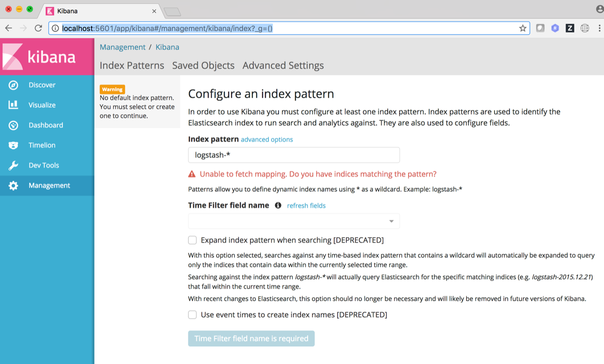Select the Management section icon
This screenshot has width=604, height=364.
[x=13, y=185]
